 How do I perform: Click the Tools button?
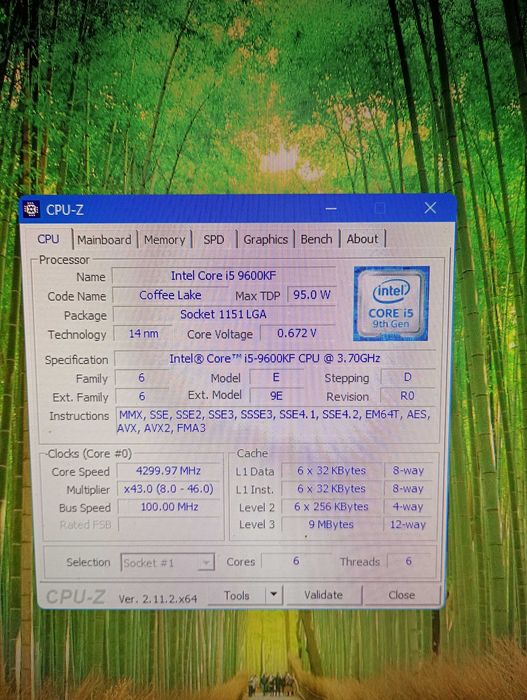(x=237, y=595)
